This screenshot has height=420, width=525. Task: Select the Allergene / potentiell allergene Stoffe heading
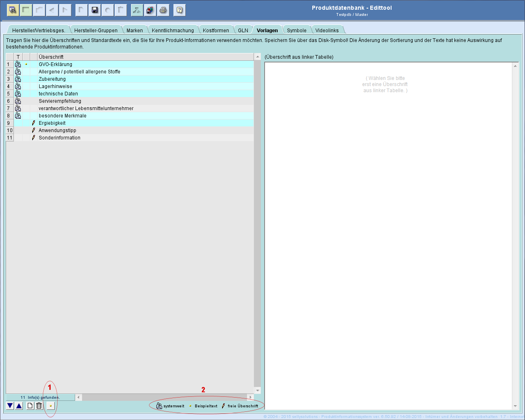tap(80, 72)
